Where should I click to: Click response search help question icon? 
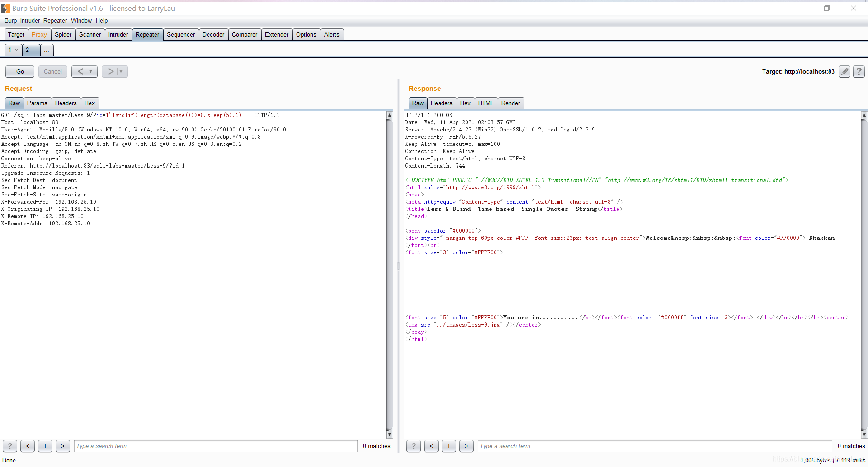(x=414, y=446)
